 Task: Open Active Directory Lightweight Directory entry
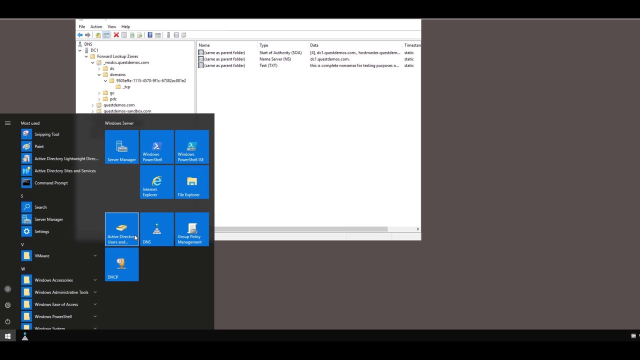60,158
